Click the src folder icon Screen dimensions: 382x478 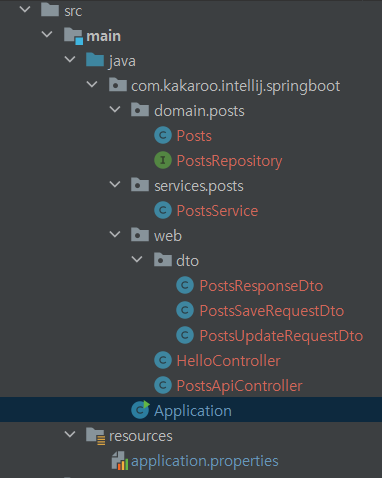(50, 9)
